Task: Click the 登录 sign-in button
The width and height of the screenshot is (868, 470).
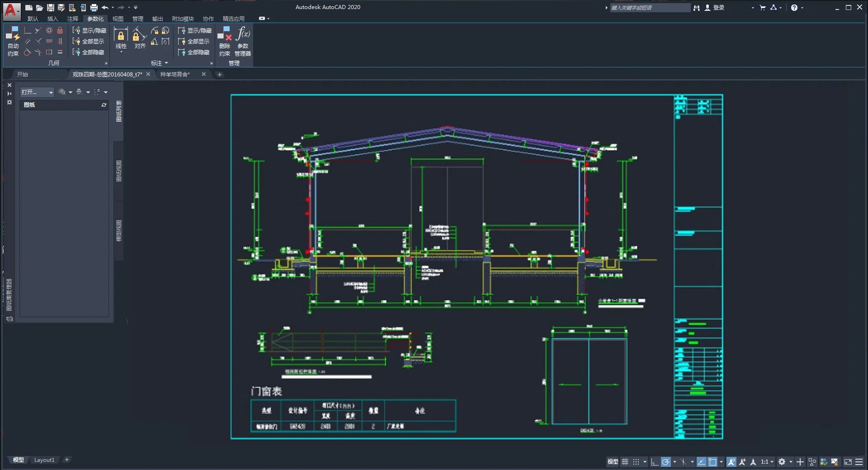Action: 715,8
